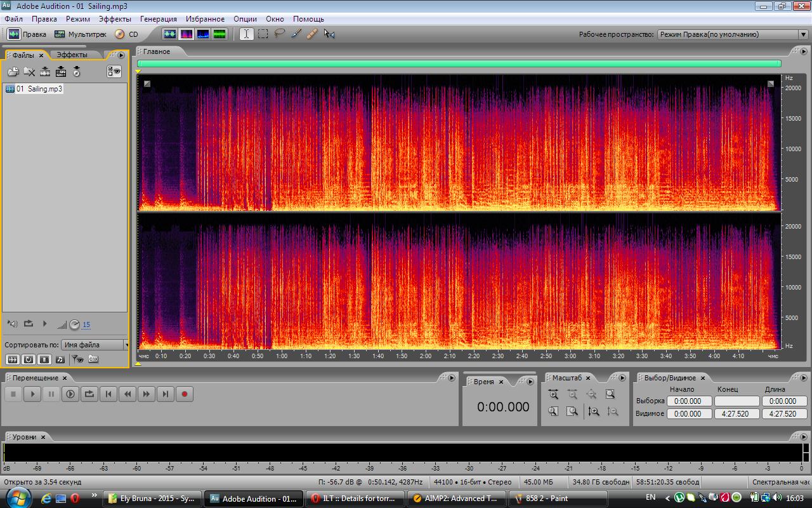Image resolution: width=812 pixels, height=508 pixels.
Task: Click the selection Начало time field
Action: pos(688,401)
